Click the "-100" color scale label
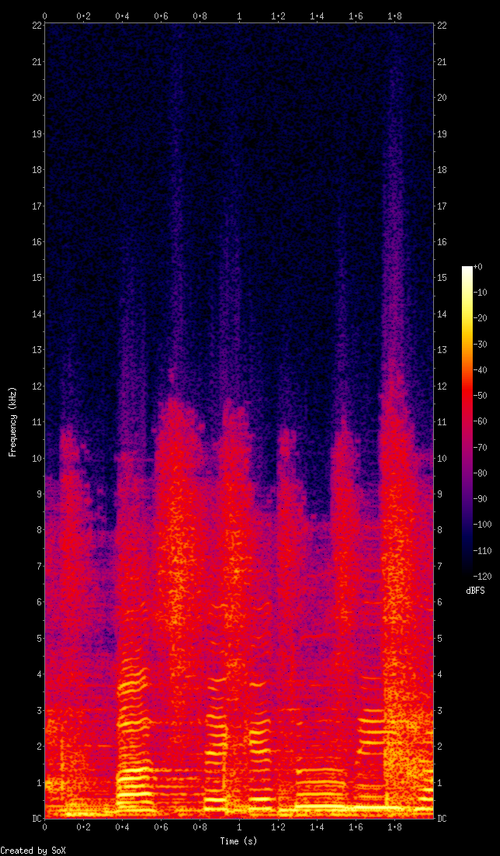 484,525
